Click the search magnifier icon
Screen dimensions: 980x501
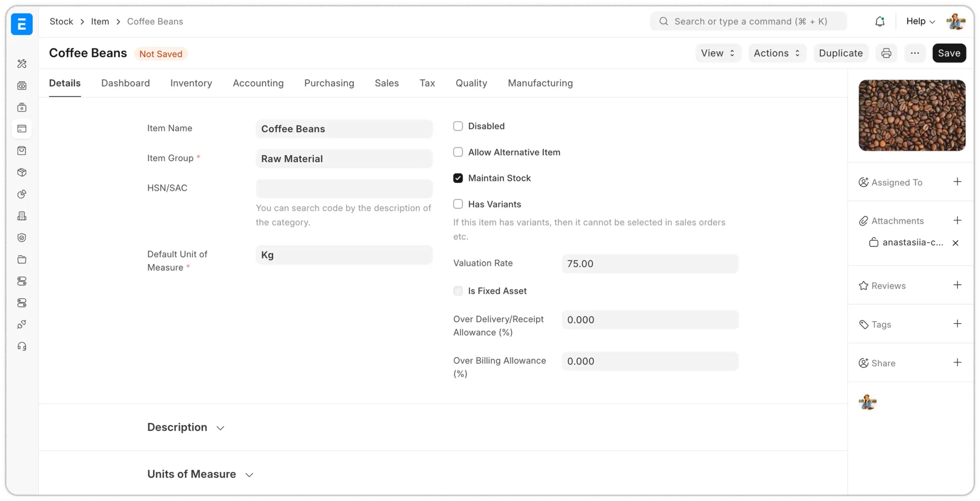pos(664,22)
